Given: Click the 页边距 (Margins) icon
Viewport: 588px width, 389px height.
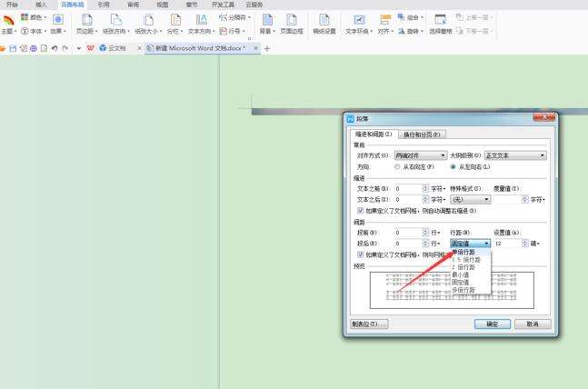Looking at the screenshot, I should [86, 22].
